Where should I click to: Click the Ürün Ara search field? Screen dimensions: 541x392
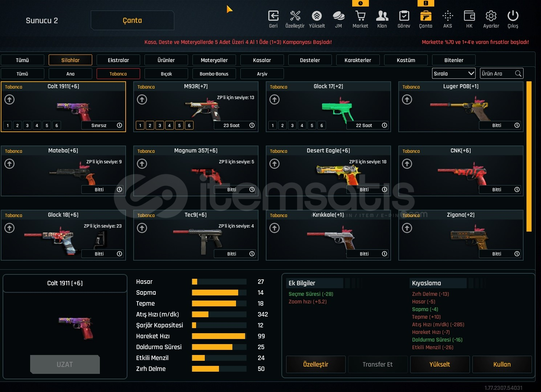502,74
